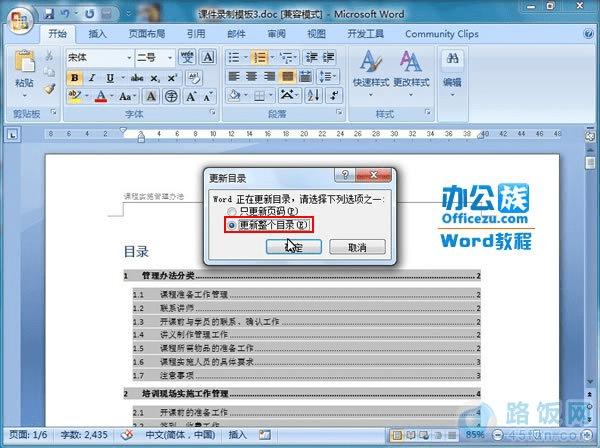Undo last action in Quick Access Toolbar
The height and width of the screenshot is (448, 600).
click(x=65, y=15)
